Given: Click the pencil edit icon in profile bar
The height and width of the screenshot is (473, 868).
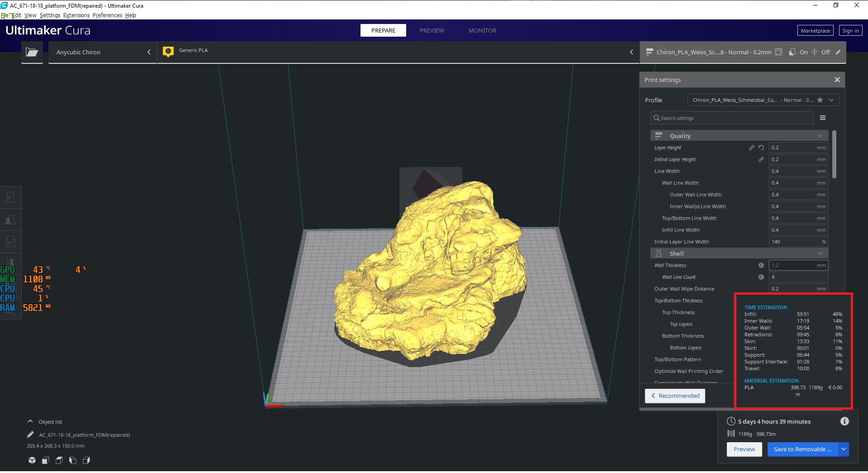Looking at the screenshot, I should click(x=838, y=52).
